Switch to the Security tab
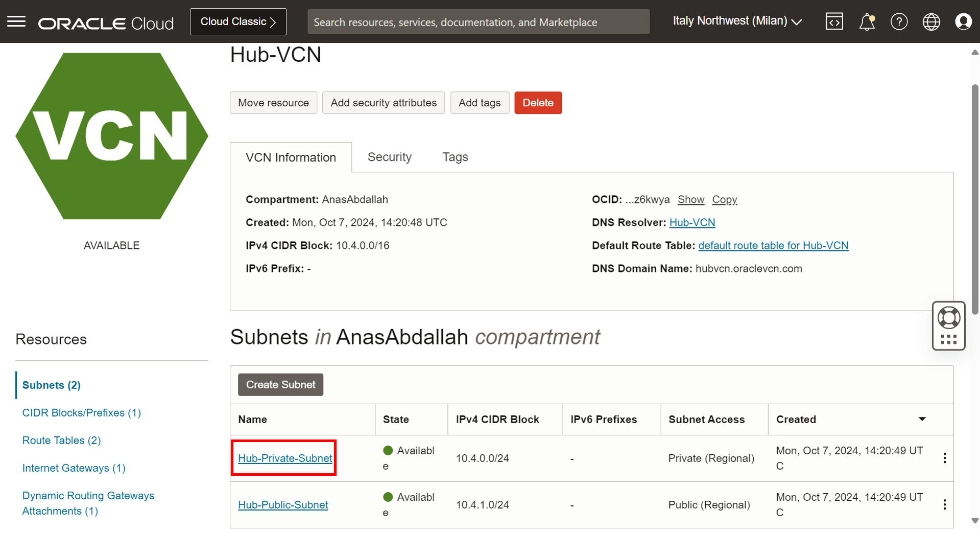Screen dimensions: 980x533 tap(390, 157)
